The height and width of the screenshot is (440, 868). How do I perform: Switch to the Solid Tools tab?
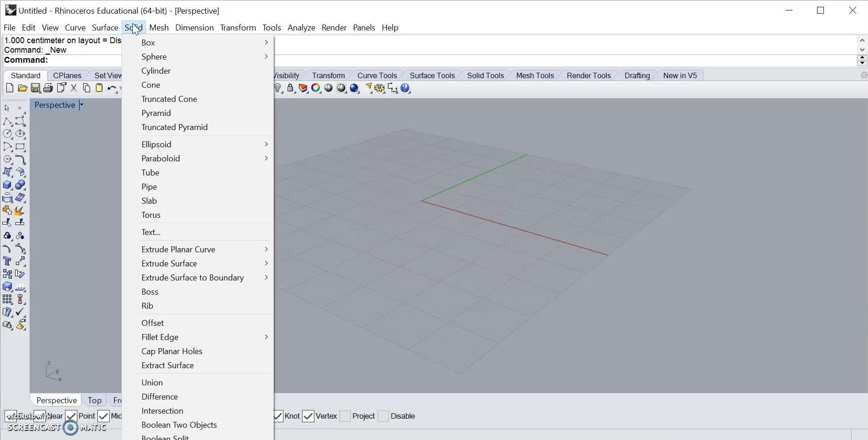(485, 75)
